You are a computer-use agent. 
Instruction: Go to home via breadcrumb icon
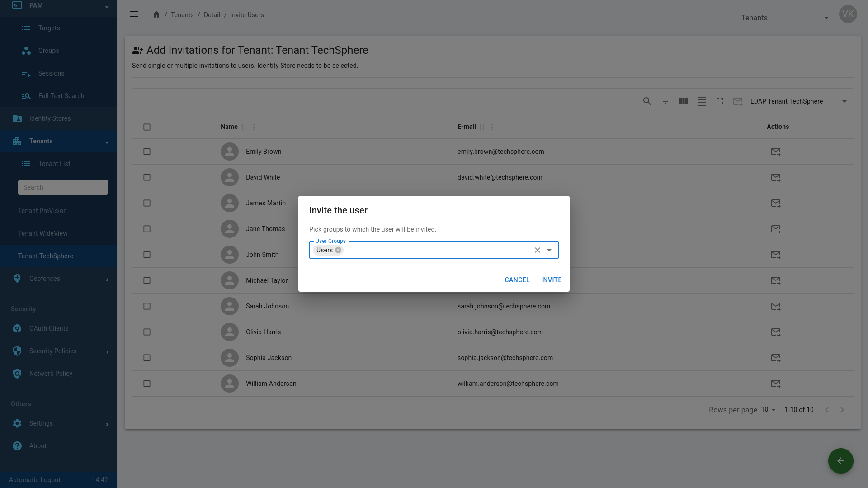156,14
